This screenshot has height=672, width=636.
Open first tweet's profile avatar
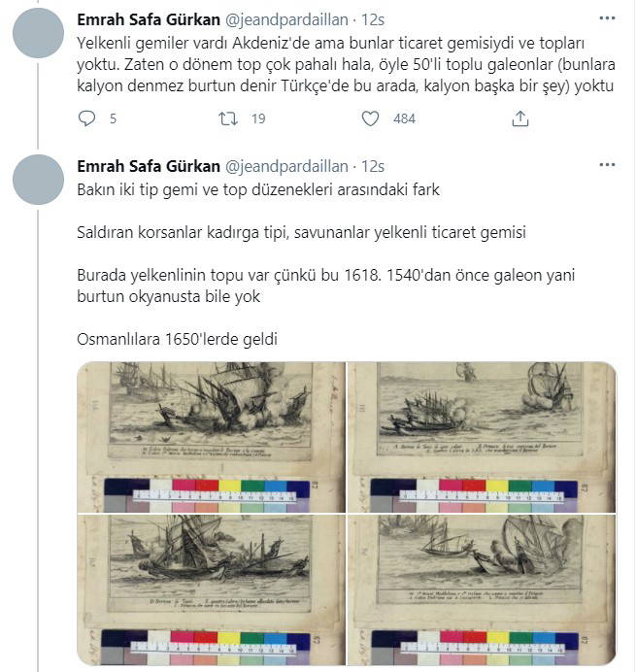pyautogui.click(x=38, y=33)
